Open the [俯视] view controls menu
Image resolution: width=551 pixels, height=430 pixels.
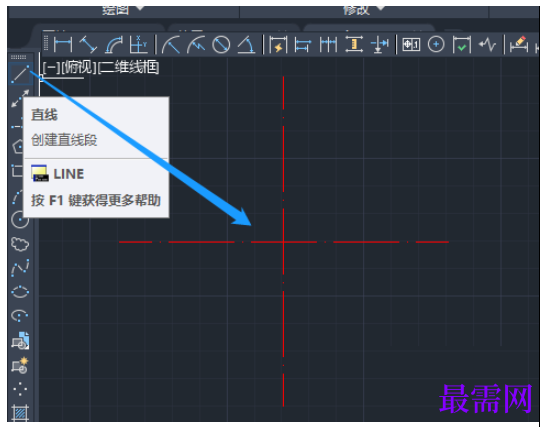coord(78,67)
